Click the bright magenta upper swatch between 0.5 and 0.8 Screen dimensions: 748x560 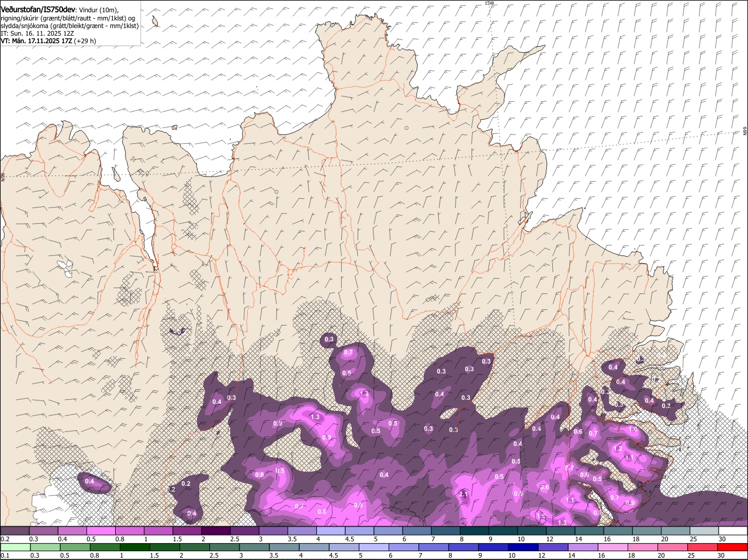click(101, 531)
